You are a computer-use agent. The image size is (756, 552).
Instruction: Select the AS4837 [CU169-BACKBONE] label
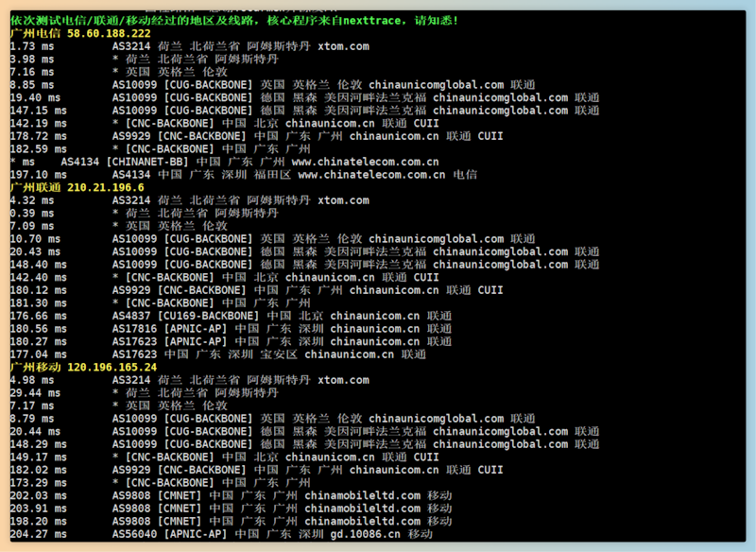(x=185, y=317)
